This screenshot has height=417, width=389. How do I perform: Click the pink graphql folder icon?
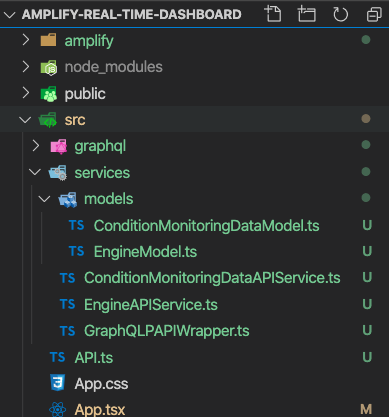tap(59, 146)
